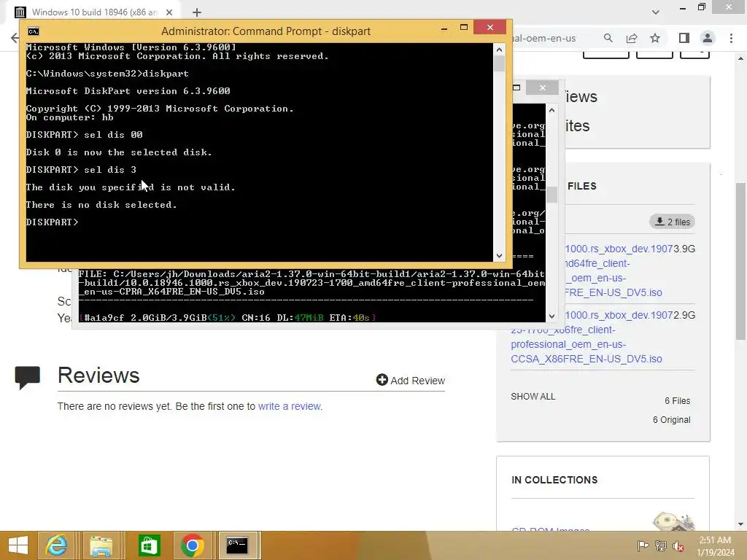This screenshot has width=747, height=560.
Task: Close the Windows 10 build 18946 tab
Action: click(x=169, y=12)
